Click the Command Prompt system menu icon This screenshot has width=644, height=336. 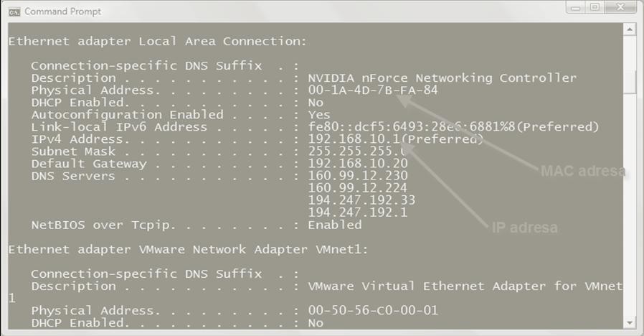coord(14,12)
